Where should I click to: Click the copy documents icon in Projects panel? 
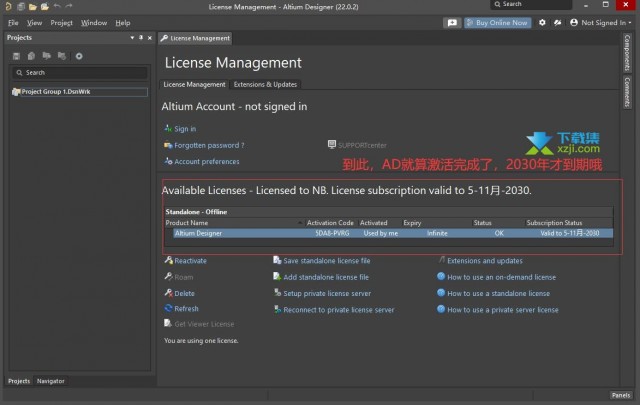(31, 56)
